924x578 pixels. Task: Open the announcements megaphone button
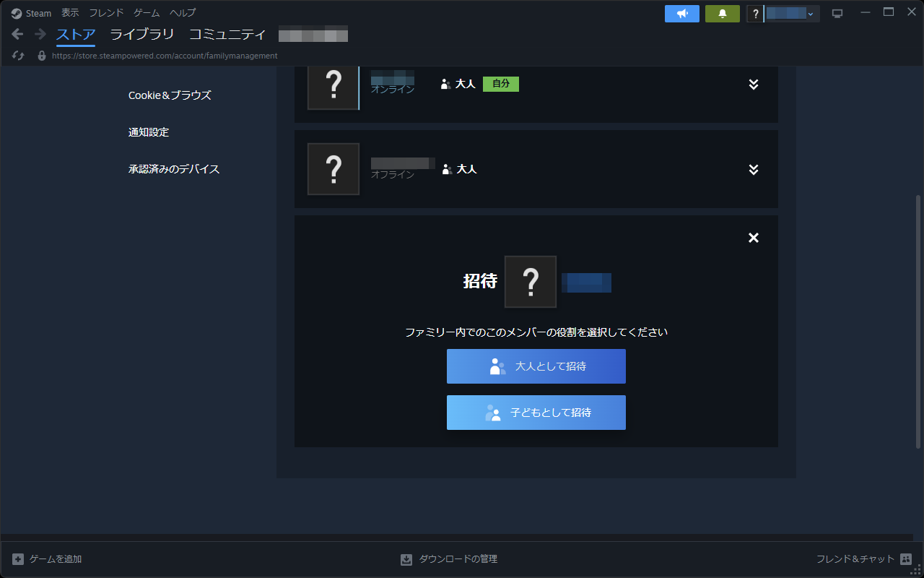(x=682, y=14)
